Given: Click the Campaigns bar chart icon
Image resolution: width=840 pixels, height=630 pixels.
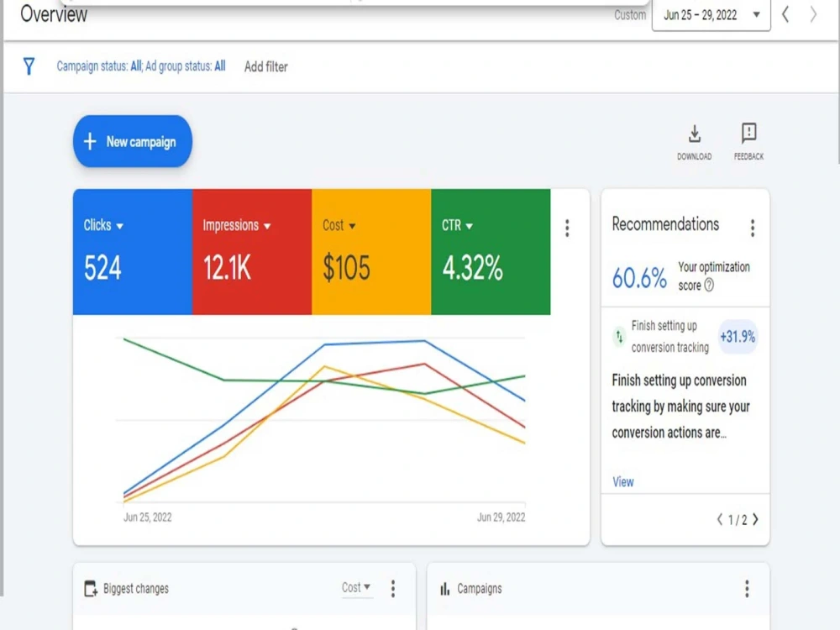Looking at the screenshot, I should [445, 589].
